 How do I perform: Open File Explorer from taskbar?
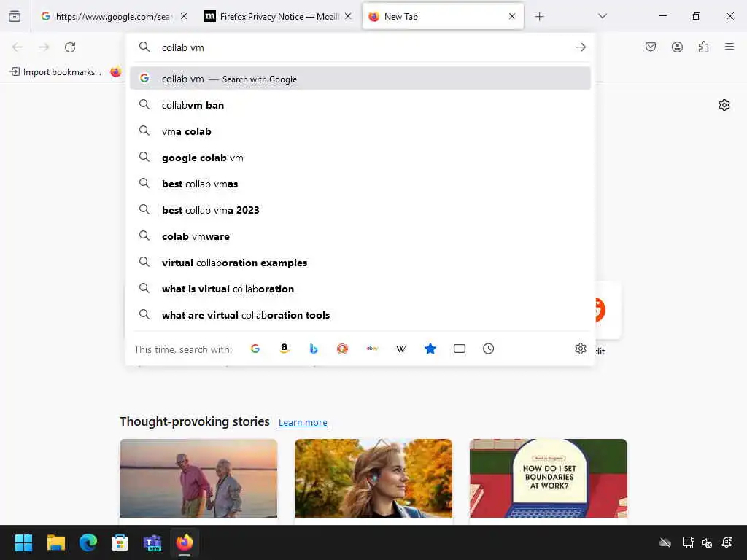(x=55, y=542)
